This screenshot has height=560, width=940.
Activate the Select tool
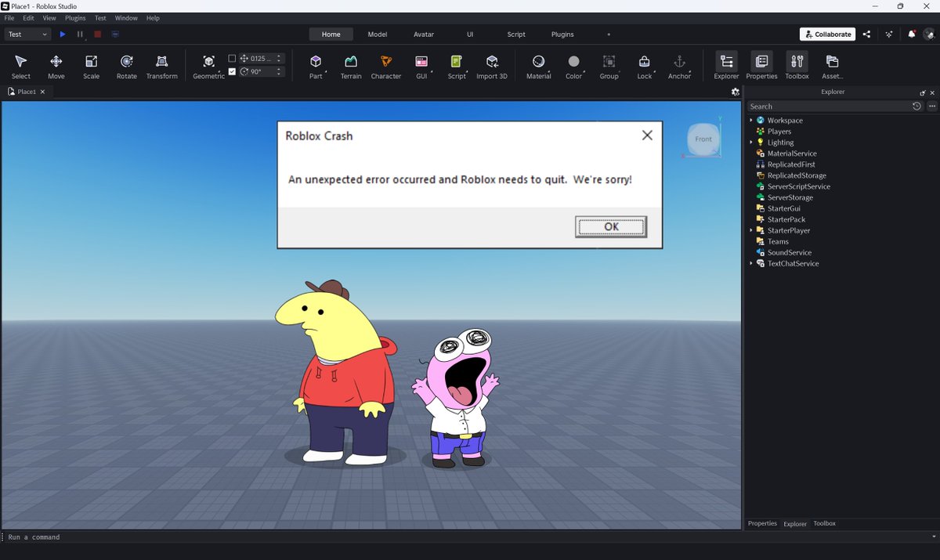pos(21,67)
